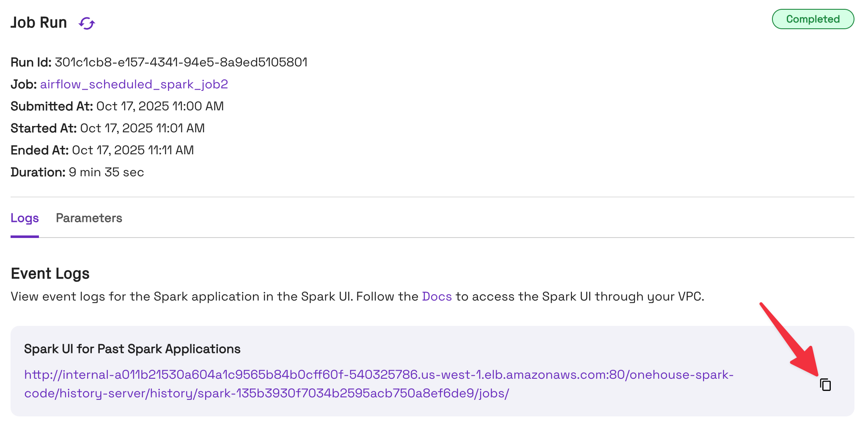Click the Duration value 9 min 35 sec
868x432 pixels.
(106, 172)
